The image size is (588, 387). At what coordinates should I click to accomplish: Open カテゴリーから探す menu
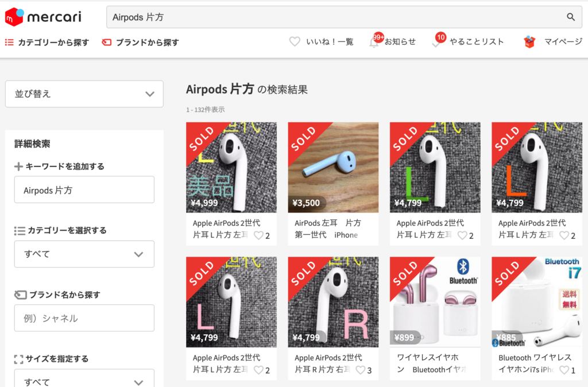tap(53, 42)
